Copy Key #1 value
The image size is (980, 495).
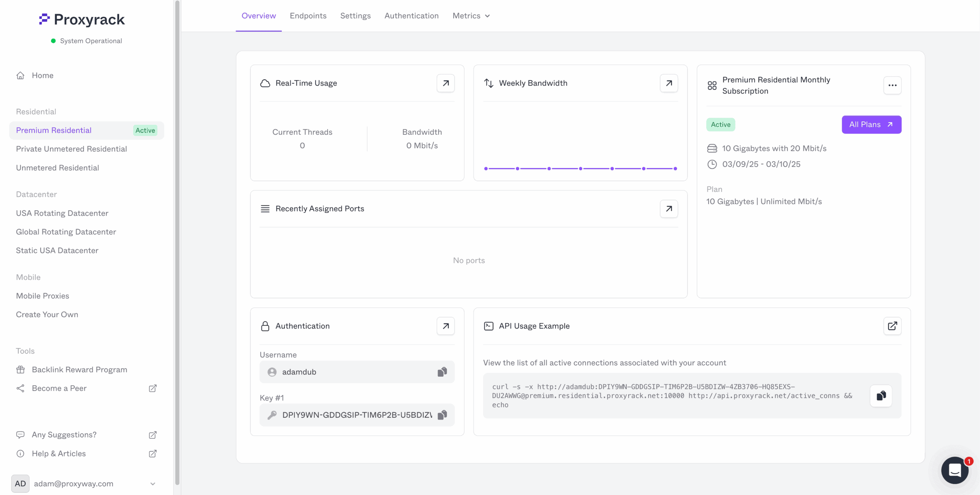tap(442, 415)
